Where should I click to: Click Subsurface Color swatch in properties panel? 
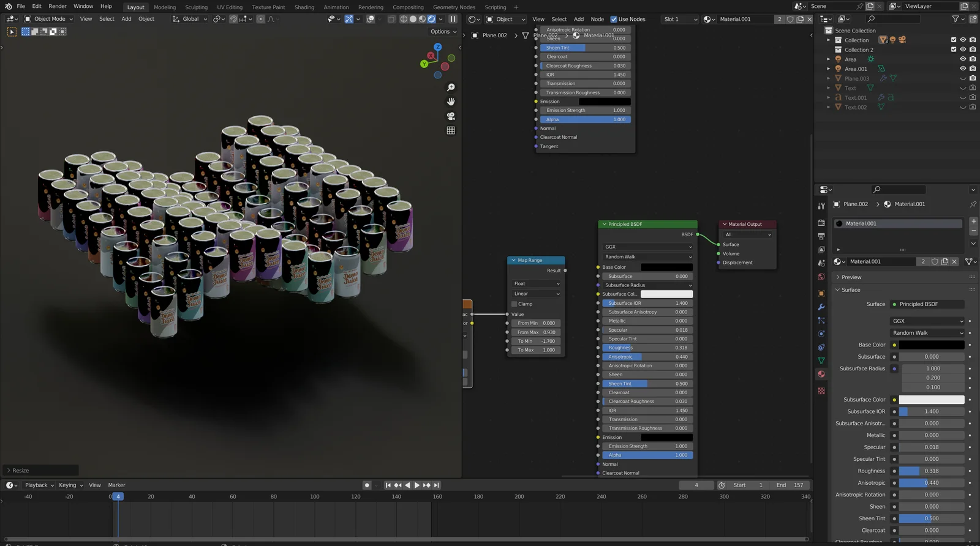click(x=932, y=400)
